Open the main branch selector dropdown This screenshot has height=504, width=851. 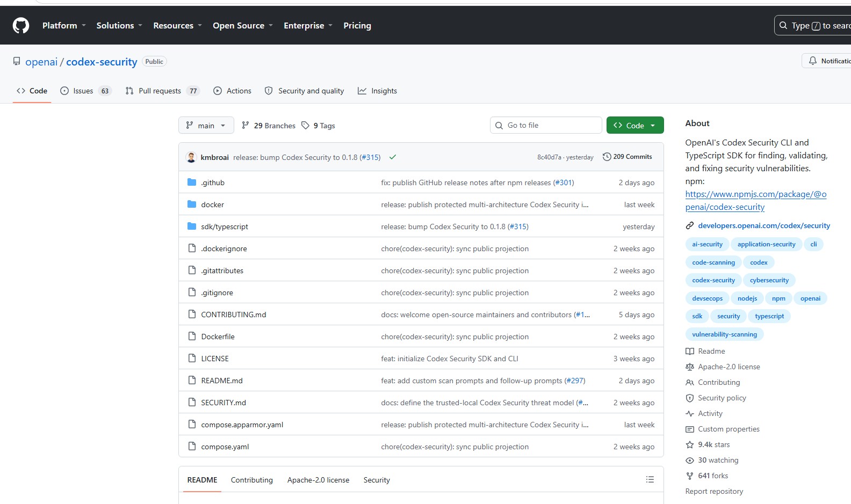pos(206,125)
